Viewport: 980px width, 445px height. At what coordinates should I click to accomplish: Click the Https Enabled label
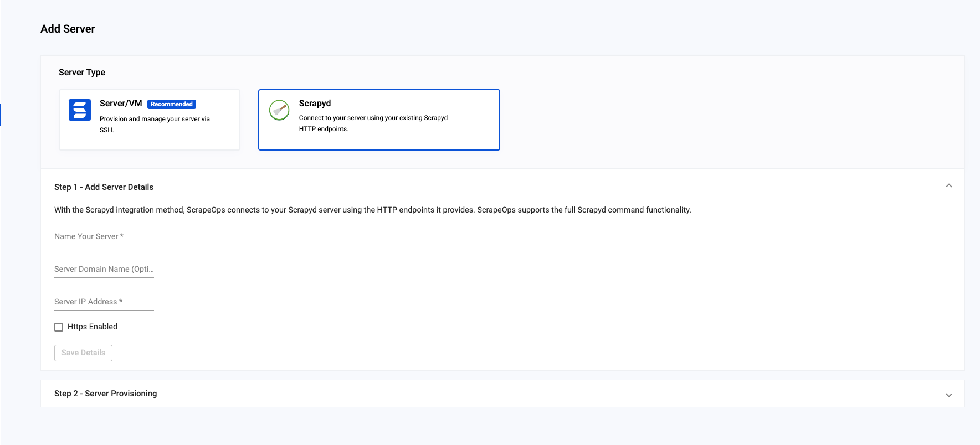click(x=93, y=327)
